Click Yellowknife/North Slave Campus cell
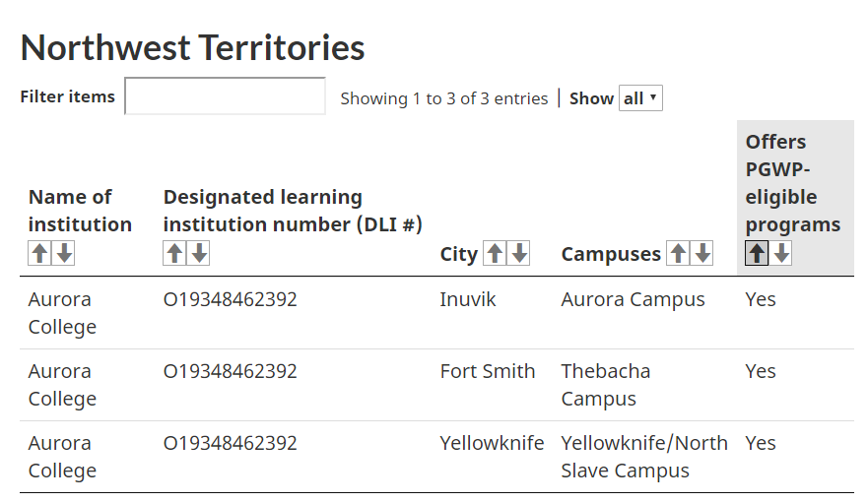This screenshot has height=503, width=868. [644, 456]
